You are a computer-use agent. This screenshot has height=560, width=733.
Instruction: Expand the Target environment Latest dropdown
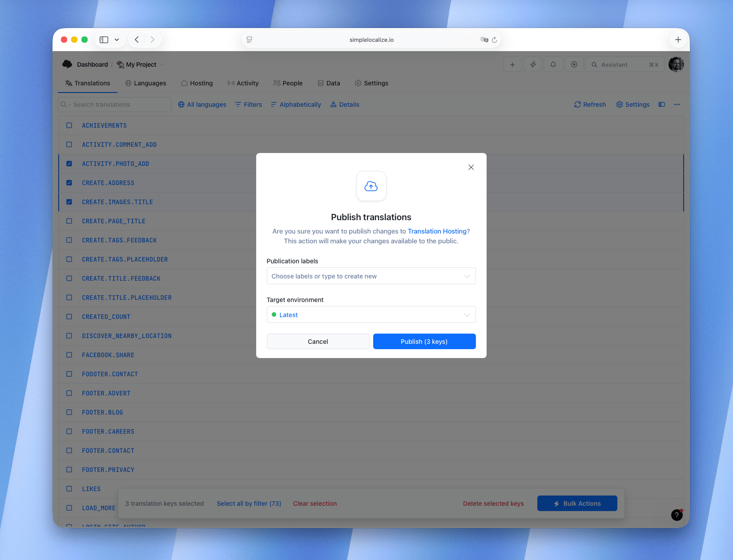point(371,314)
